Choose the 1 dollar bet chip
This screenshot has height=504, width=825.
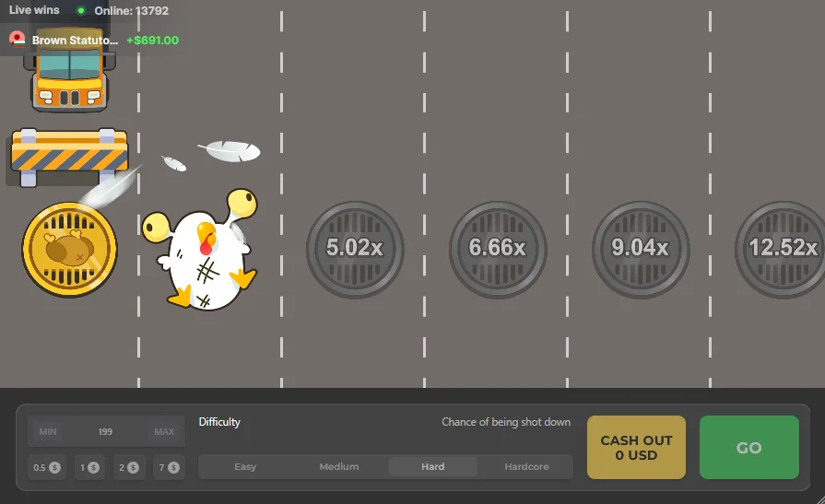tap(89, 467)
